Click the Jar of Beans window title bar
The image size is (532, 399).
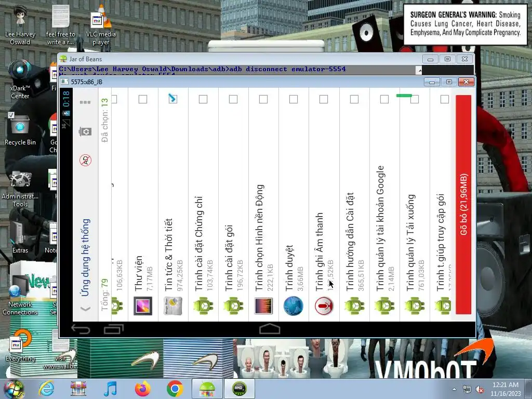point(237,59)
